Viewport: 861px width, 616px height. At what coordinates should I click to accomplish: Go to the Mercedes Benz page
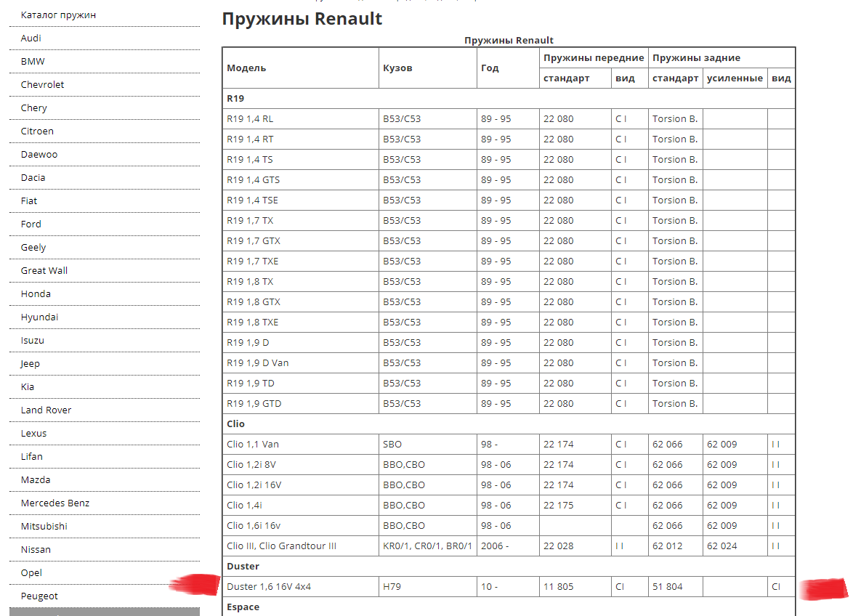[x=55, y=503]
